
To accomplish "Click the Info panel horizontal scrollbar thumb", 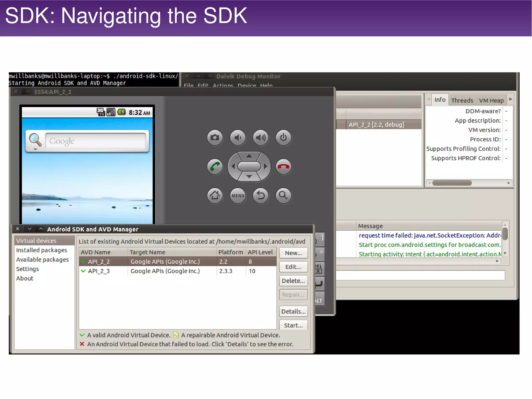I will click(x=452, y=183).
